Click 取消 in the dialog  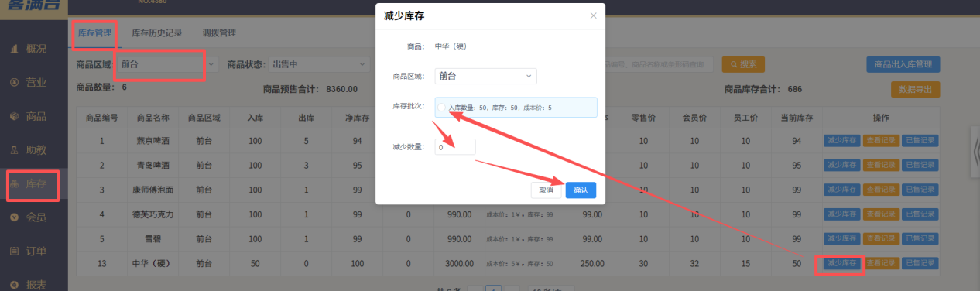pyautogui.click(x=546, y=190)
